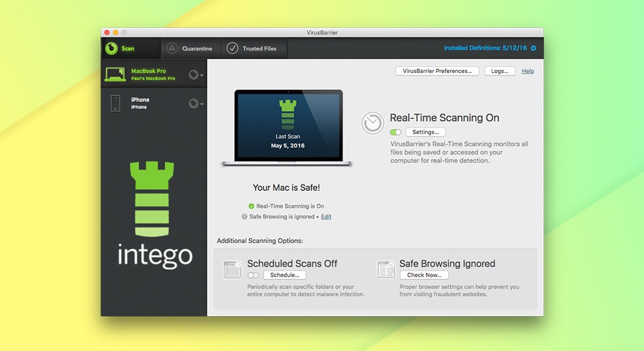
Task: Open MacBook Pro scan options dropdown
Action: (x=196, y=75)
